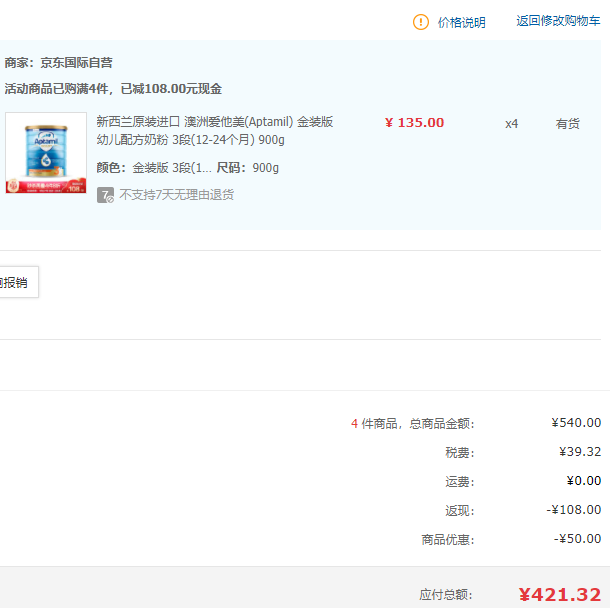This screenshot has width=610, height=608.
Task: Click 不支持7天无理由退货 text
Action: [x=177, y=194]
